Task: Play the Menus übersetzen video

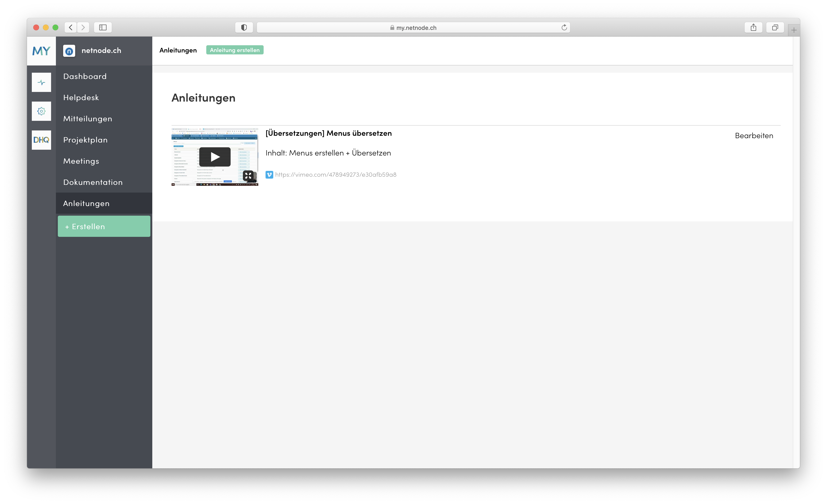Action: coord(215,157)
